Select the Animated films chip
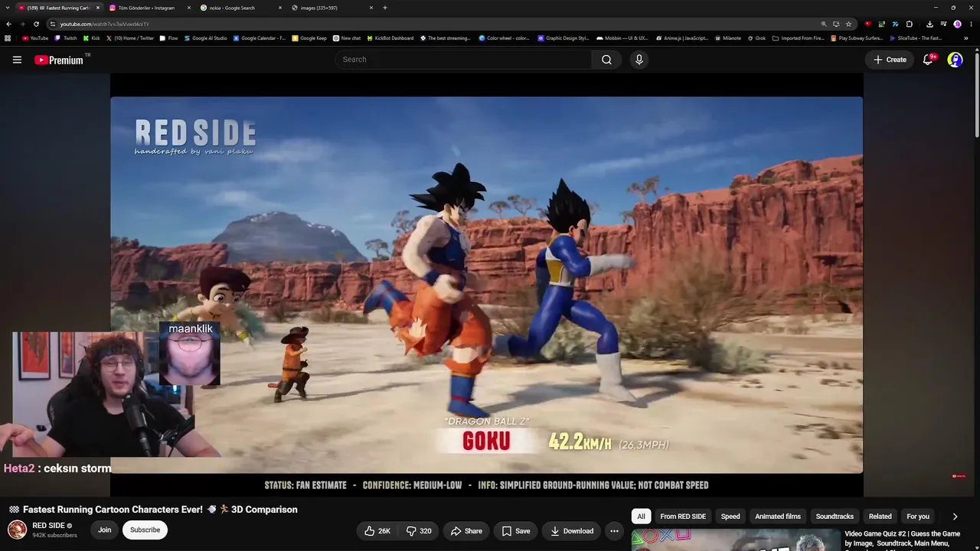Screen dimensions: 980x551 778,517
